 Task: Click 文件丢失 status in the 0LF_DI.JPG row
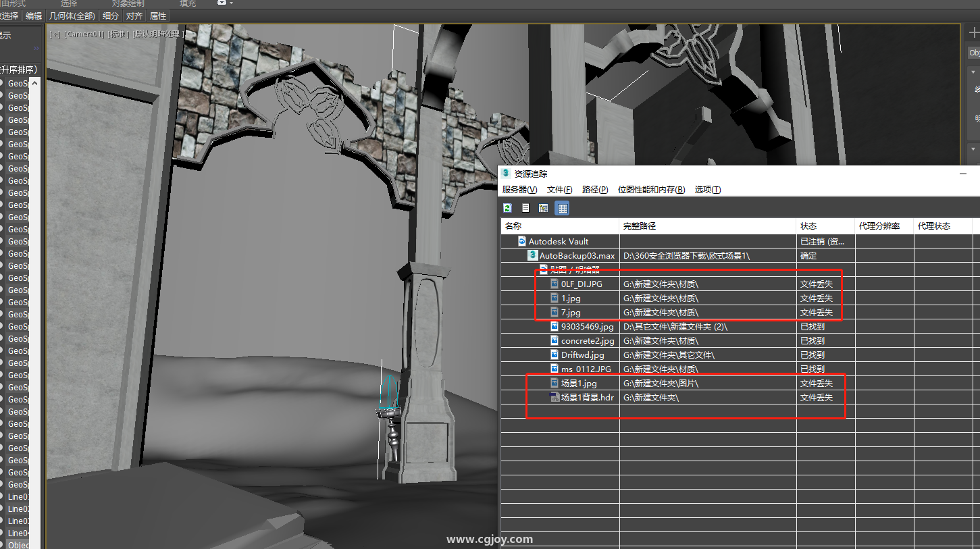(817, 284)
